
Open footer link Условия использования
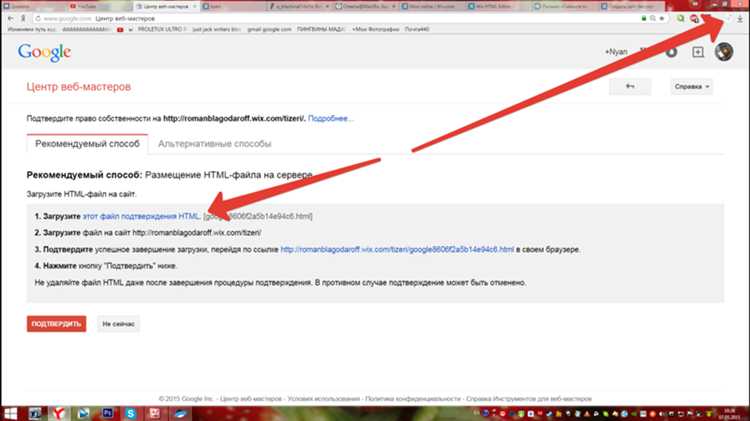[x=323, y=399]
